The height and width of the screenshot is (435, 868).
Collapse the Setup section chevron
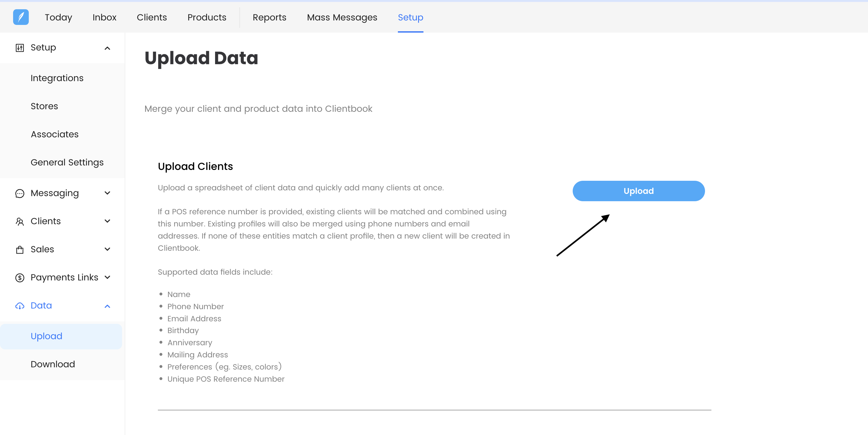tap(107, 48)
